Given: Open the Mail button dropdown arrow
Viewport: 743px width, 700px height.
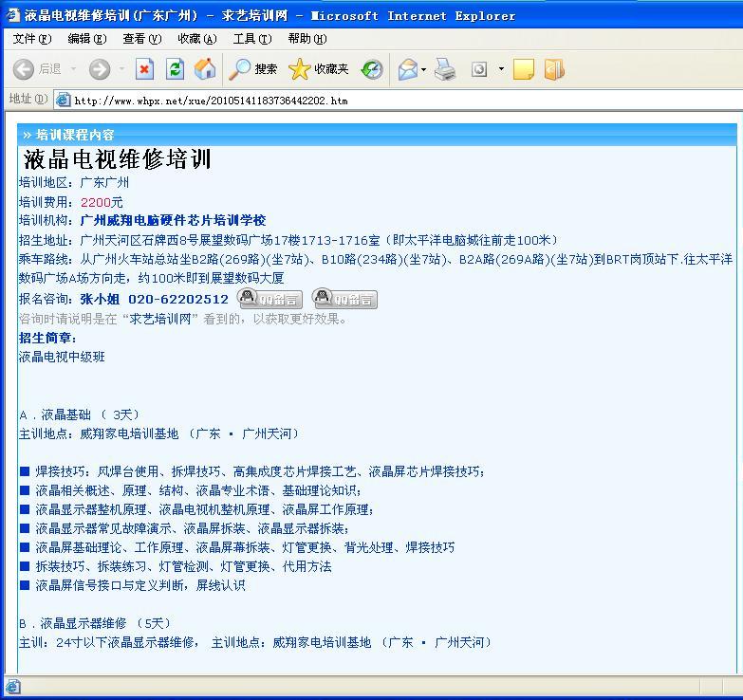Looking at the screenshot, I should pyautogui.click(x=424, y=69).
